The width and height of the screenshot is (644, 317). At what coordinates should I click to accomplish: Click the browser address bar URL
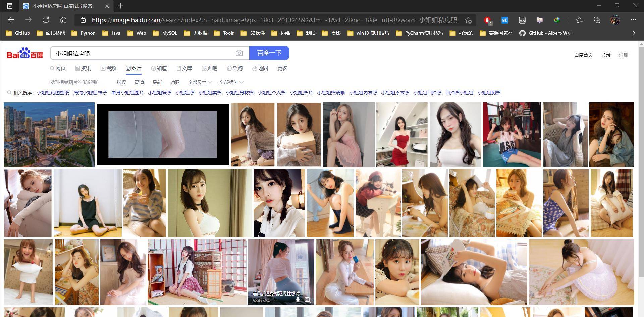pos(274,20)
